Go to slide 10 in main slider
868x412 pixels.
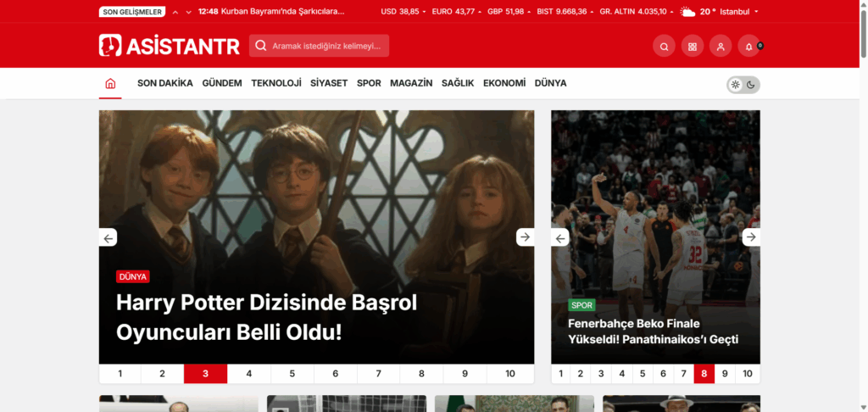point(510,374)
